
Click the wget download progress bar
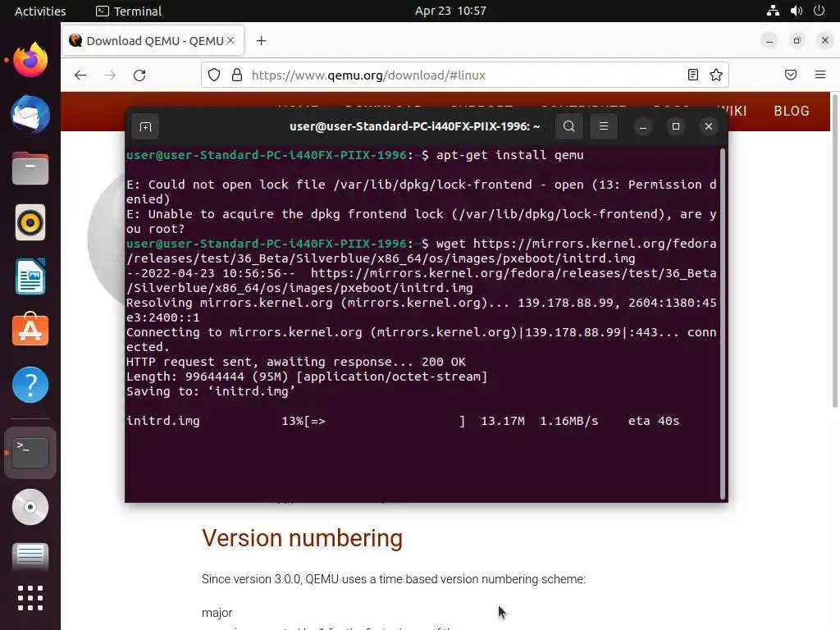tap(385, 421)
